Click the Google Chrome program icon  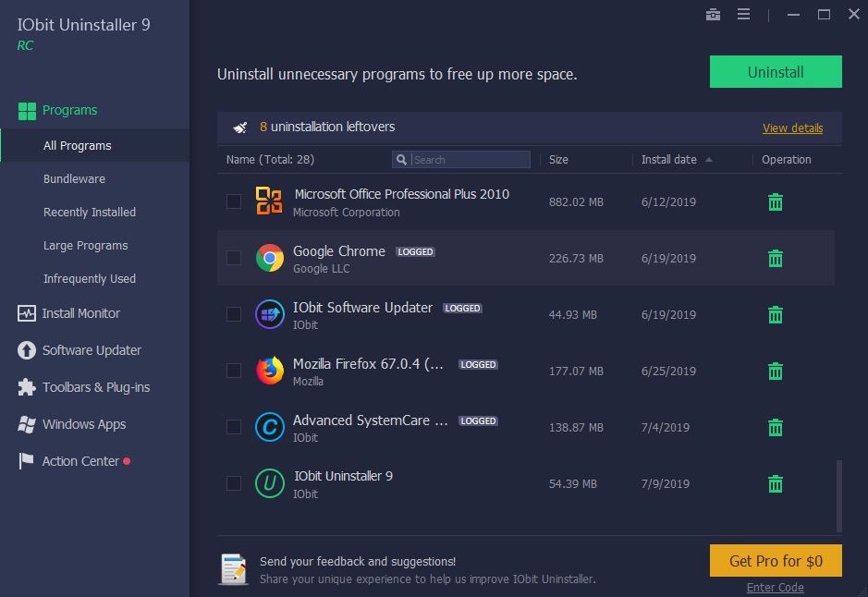coord(270,258)
